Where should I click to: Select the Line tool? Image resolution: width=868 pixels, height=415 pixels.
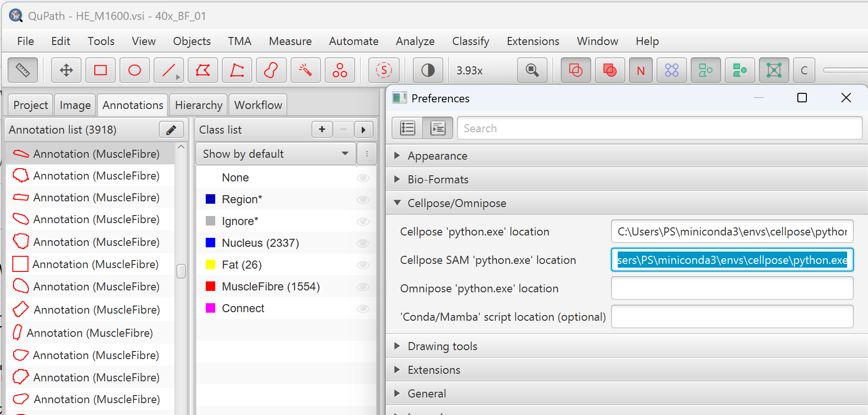[169, 71]
